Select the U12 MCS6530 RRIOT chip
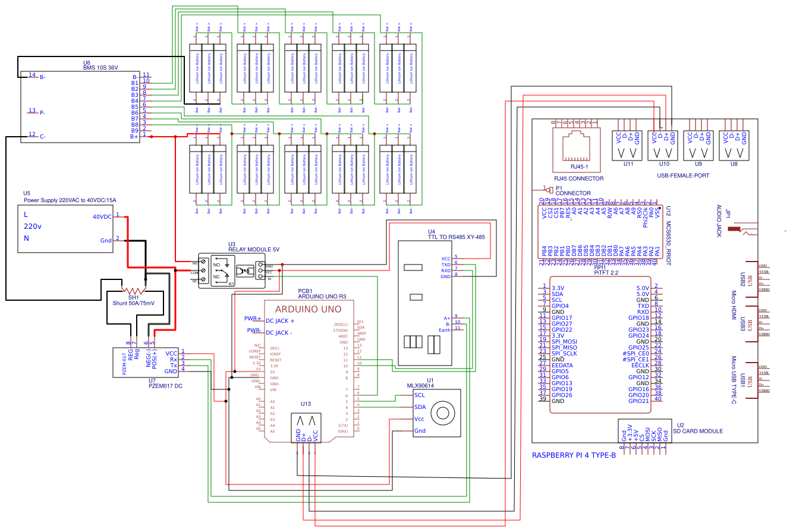 (x=599, y=231)
